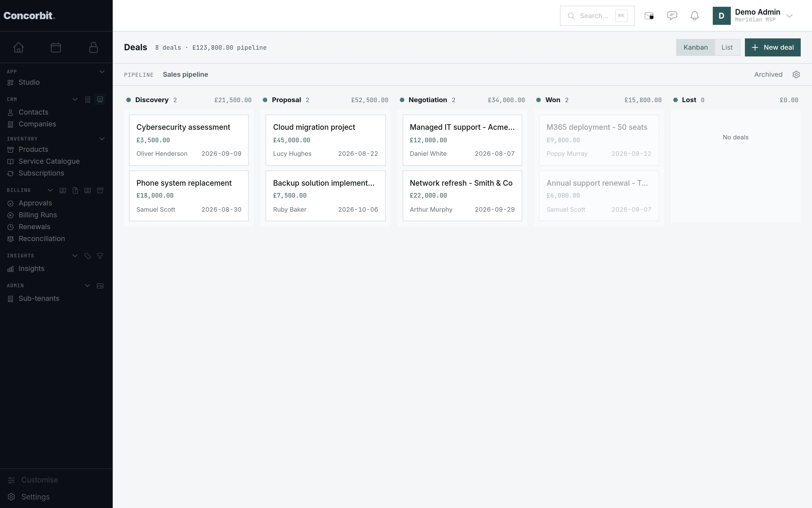The width and height of the screenshot is (812, 508).
Task: Open pipeline settings gear icon
Action: click(x=796, y=75)
